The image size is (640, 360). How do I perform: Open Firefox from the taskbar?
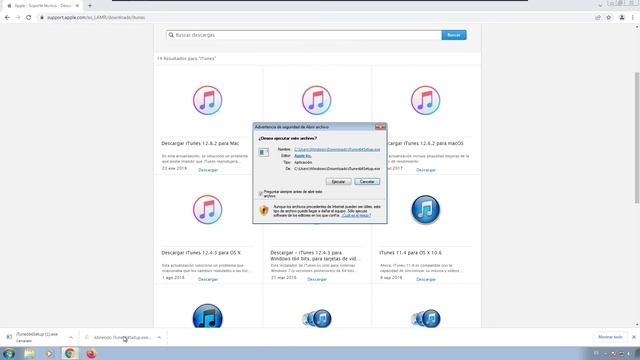coord(91,353)
